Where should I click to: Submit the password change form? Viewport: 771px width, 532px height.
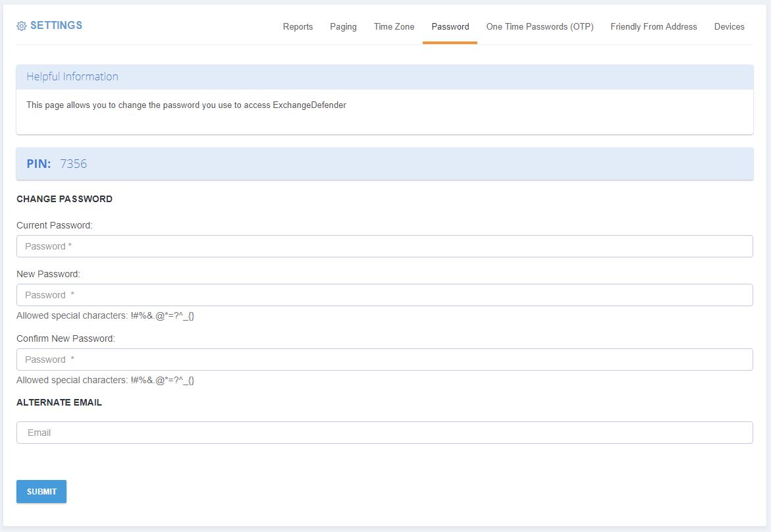[41, 492]
